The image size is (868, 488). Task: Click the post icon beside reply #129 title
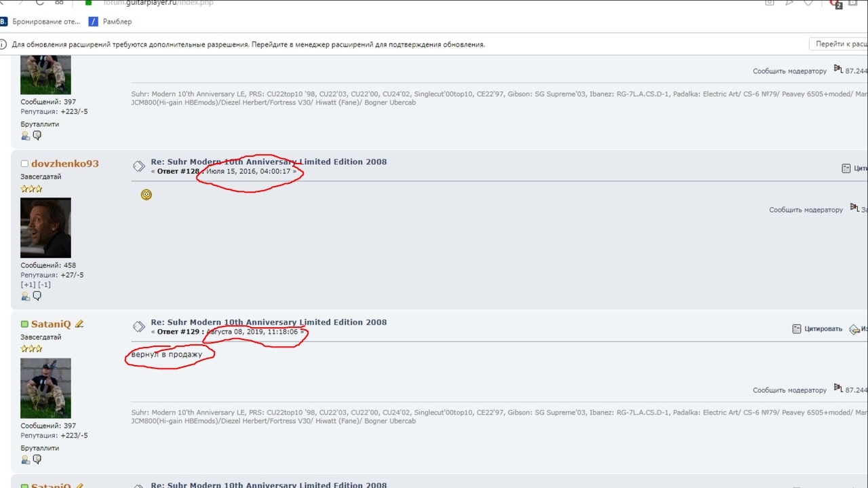click(138, 326)
